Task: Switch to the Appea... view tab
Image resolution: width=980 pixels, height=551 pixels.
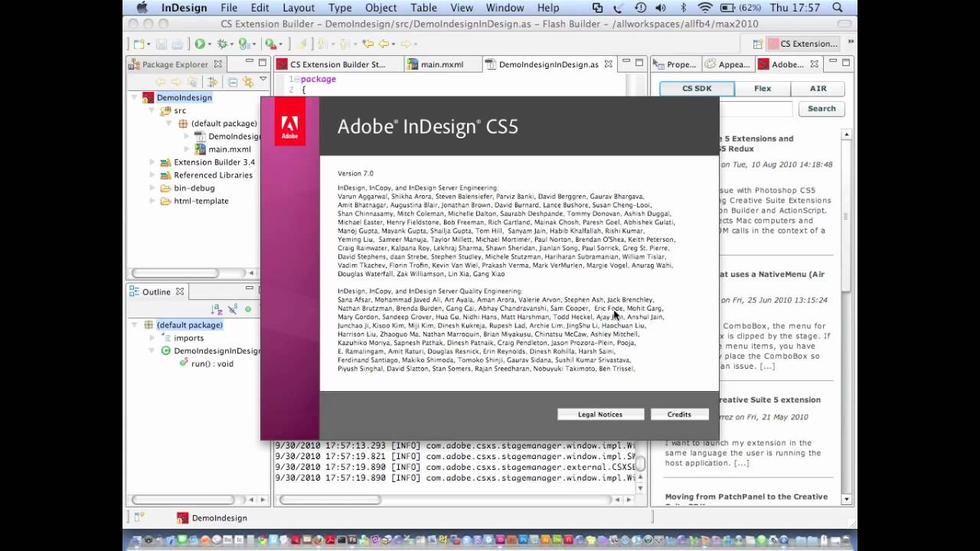Action: [x=727, y=64]
